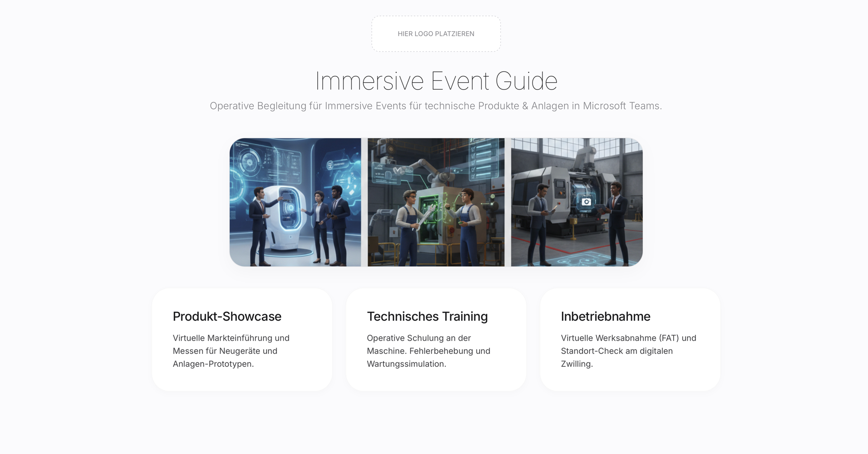Click the HIER LOGO PLATZIEREN placeholder

pyautogui.click(x=436, y=34)
